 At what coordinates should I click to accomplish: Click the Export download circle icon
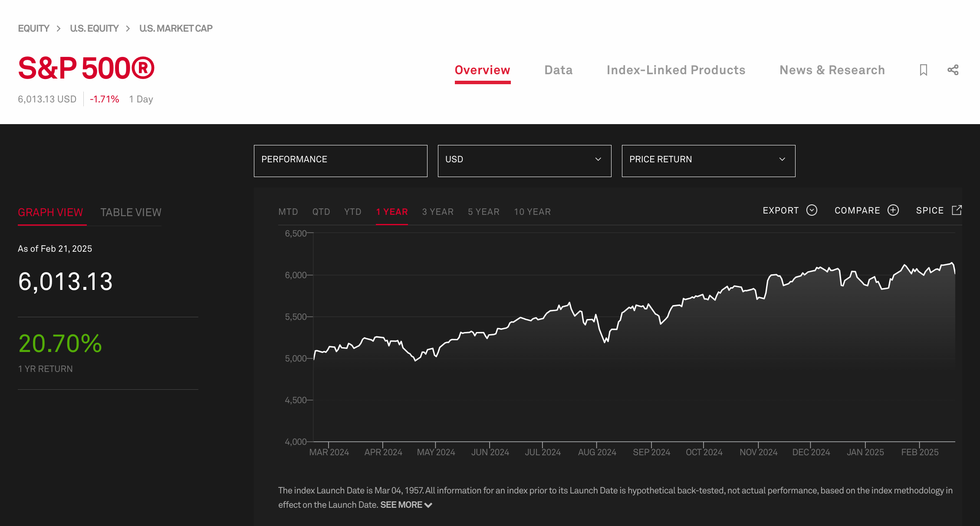pos(812,210)
